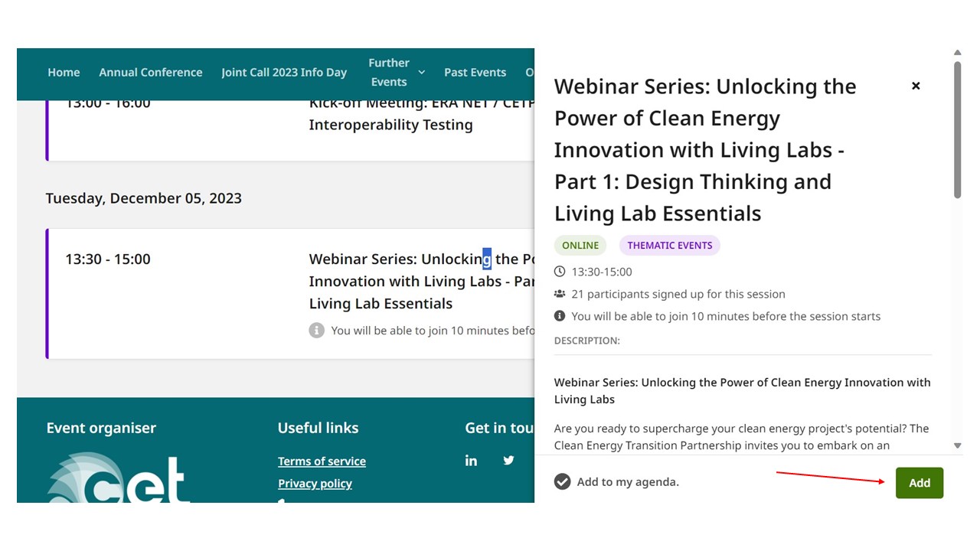Toggle the Add to my agenda checkmark
Screen dimensions: 980x551
click(563, 481)
